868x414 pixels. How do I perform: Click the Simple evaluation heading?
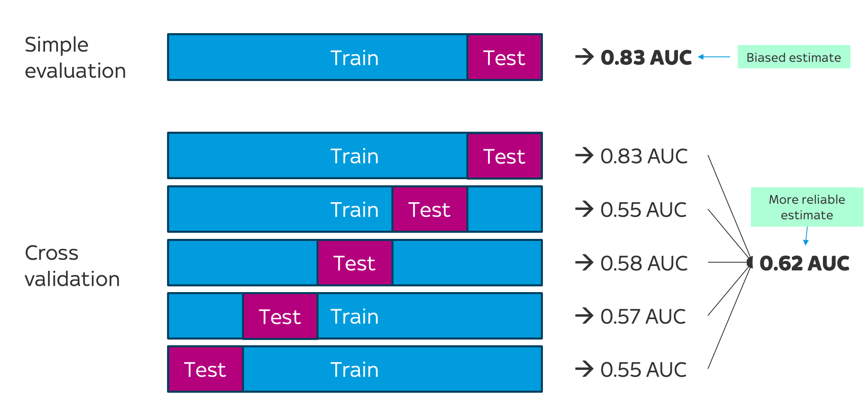[x=75, y=57]
